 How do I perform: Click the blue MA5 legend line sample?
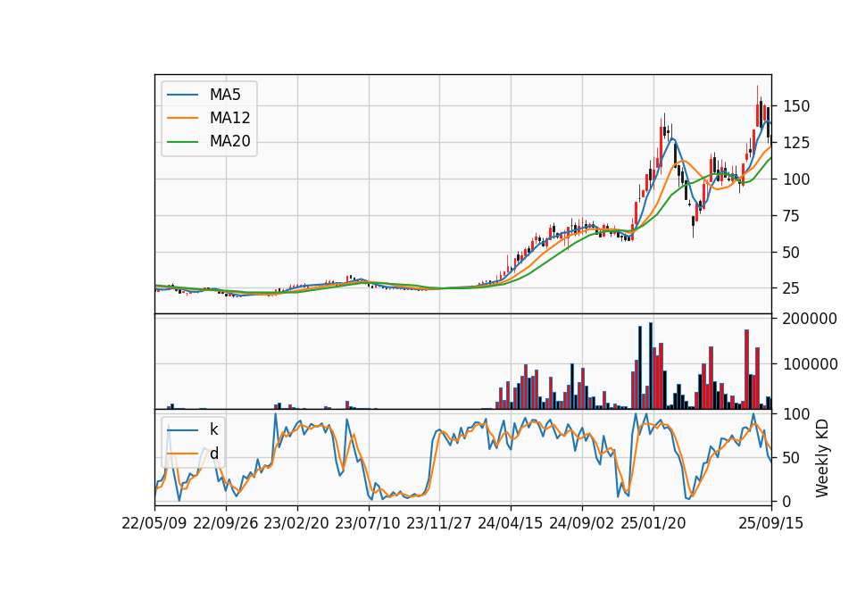(182, 96)
